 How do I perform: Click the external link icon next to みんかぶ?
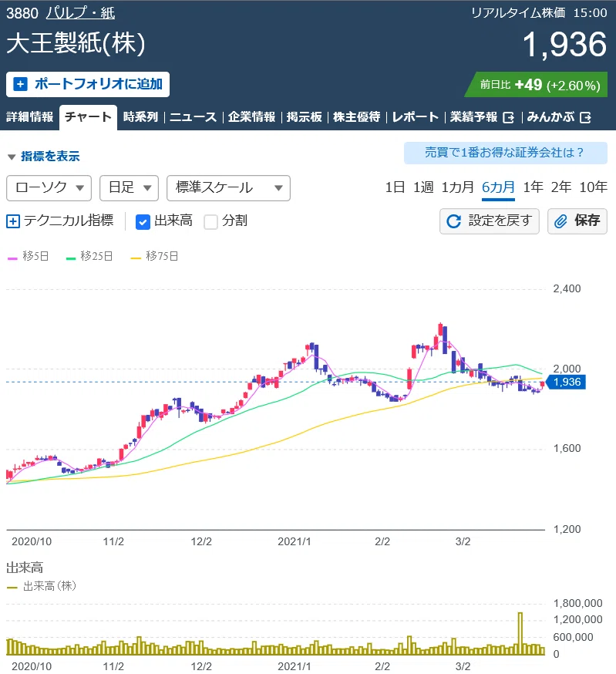click(x=585, y=117)
